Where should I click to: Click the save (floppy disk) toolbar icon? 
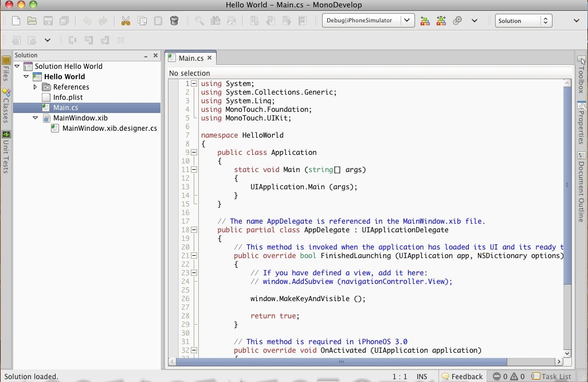tap(48, 21)
